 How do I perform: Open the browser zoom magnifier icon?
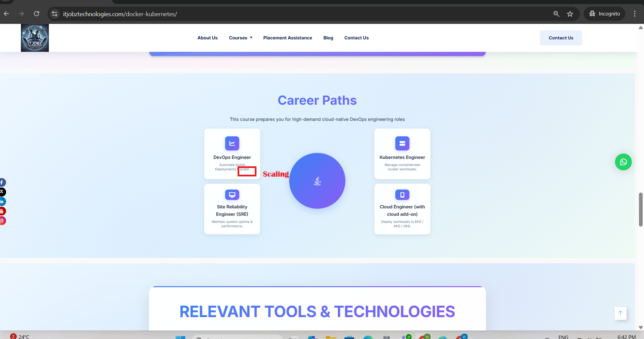click(x=556, y=14)
